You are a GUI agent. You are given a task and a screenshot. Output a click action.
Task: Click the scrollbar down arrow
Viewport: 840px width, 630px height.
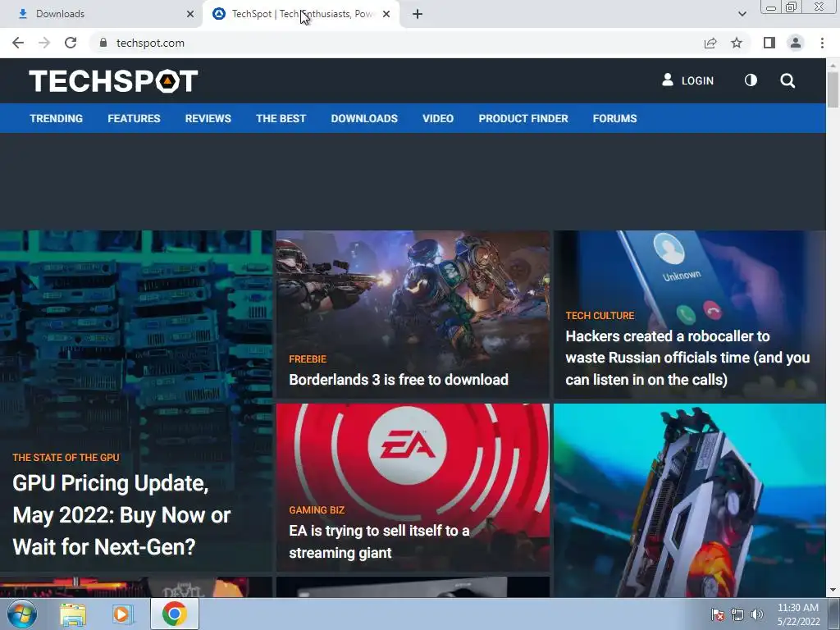pyautogui.click(x=833, y=591)
